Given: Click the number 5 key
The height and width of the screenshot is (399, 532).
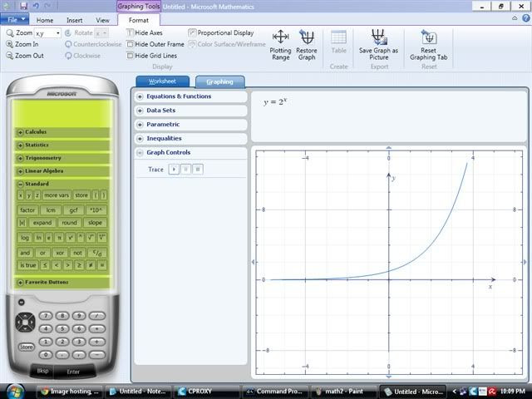Looking at the screenshot, I should (x=62, y=329).
